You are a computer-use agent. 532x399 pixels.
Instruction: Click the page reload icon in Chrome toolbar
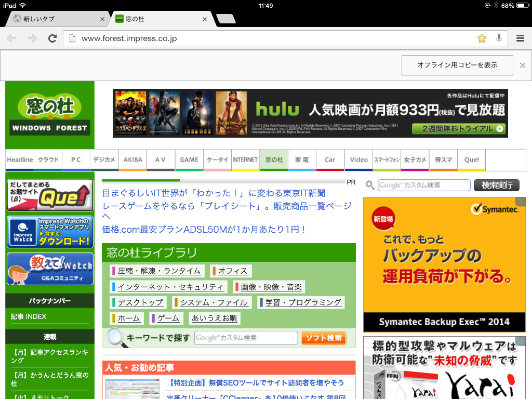[52, 38]
